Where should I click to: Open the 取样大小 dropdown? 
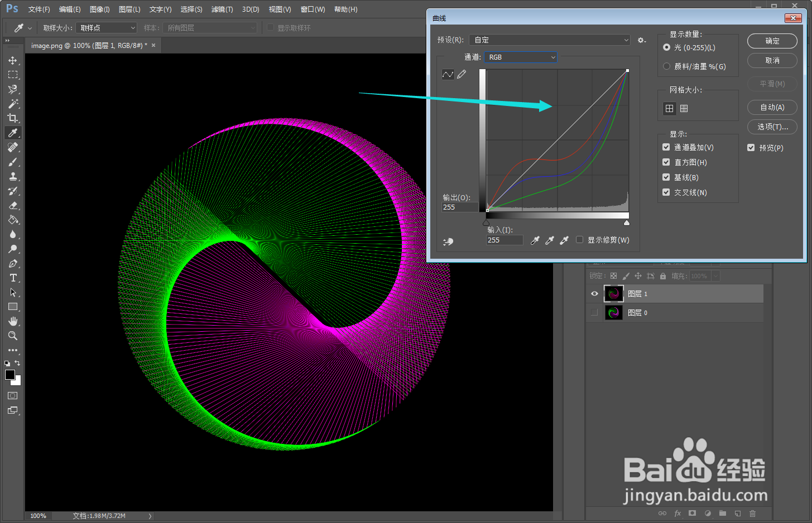tap(107, 28)
